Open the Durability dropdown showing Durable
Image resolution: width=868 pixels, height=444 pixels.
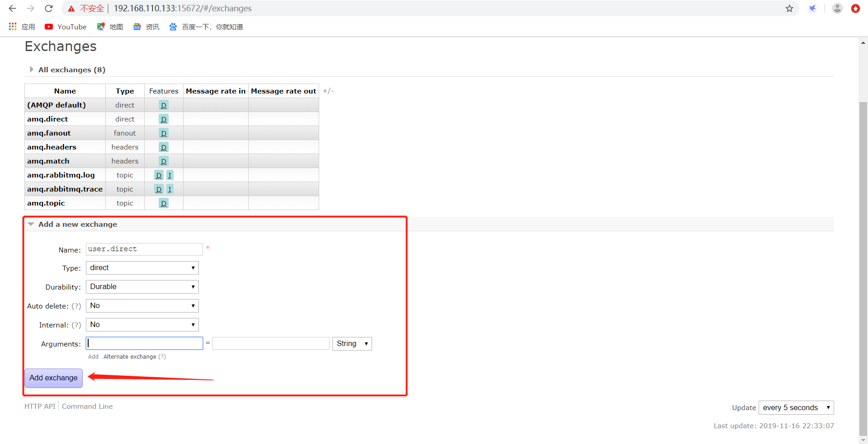pos(142,287)
